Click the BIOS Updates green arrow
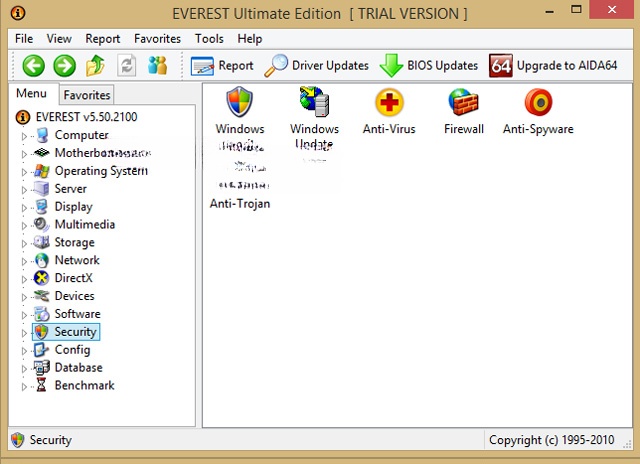The image size is (640, 464). click(x=391, y=66)
